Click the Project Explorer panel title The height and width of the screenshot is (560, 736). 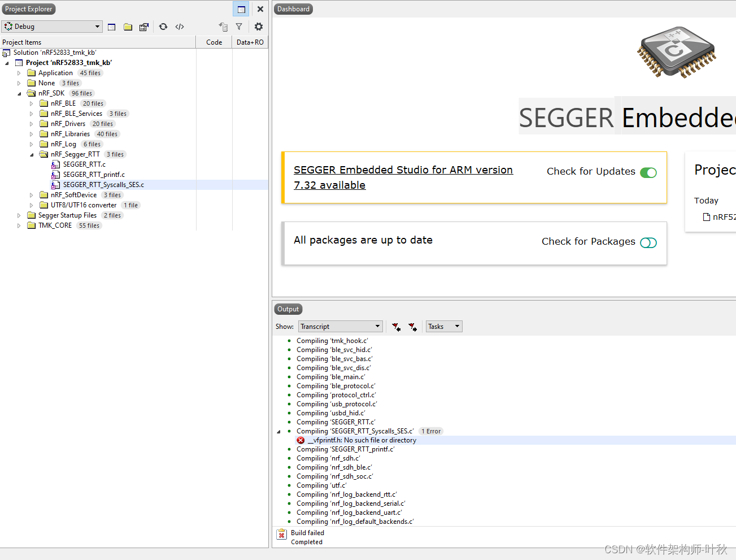29,9
